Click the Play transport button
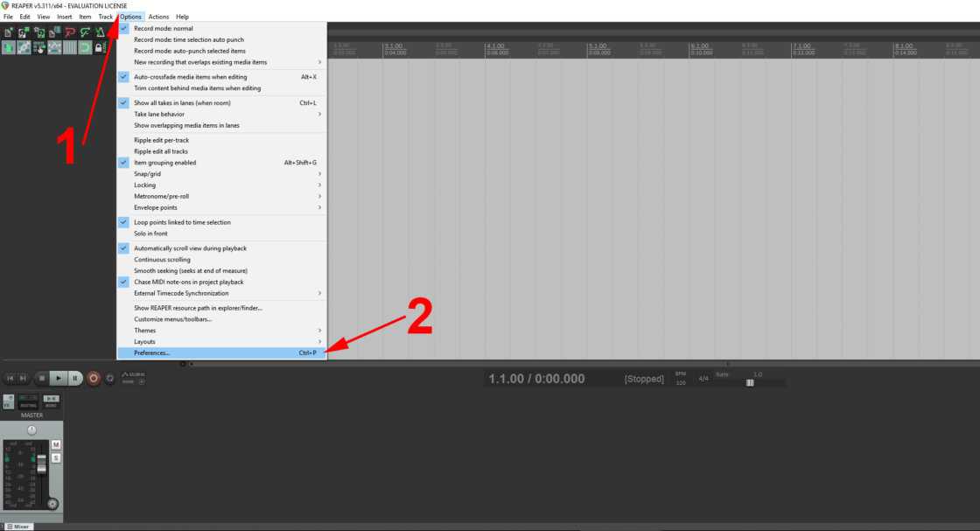This screenshot has height=531, width=980. pyautogui.click(x=58, y=379)
